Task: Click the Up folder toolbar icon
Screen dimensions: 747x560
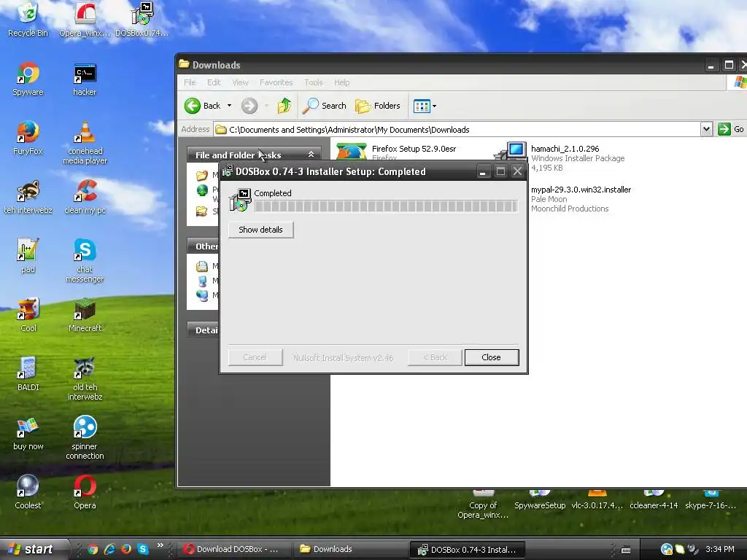Action: tap(285, 106)
